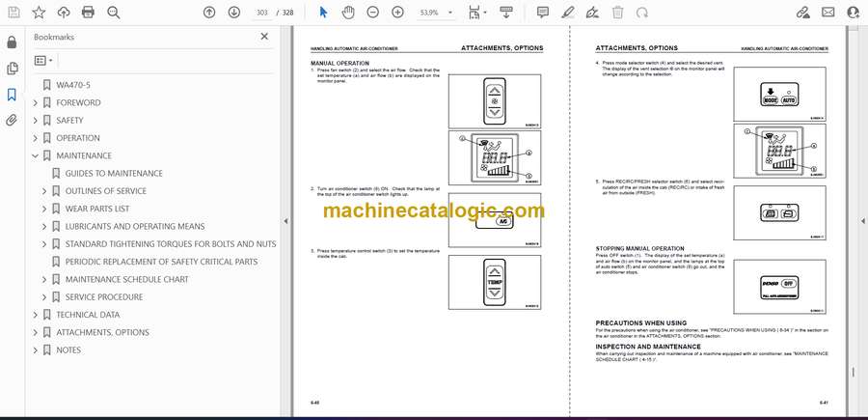Expand ATTACHMENTS, OPTIONS bookmark
This screenshot has width=868, height=420.
point(36,332)
